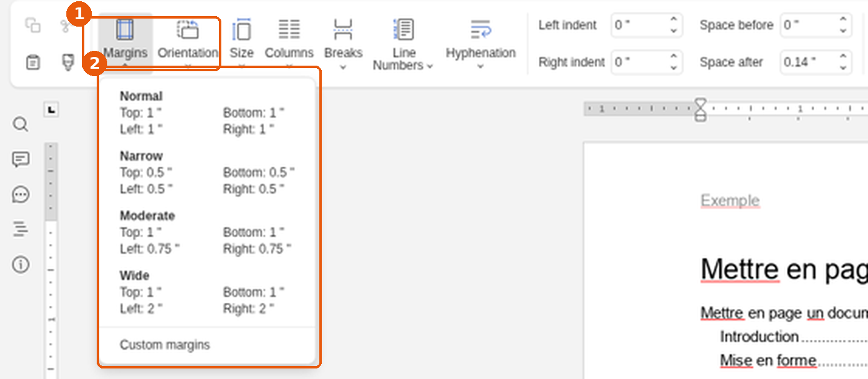
Task: Open the Search panel in the sidebar
Action: point(20,124)
